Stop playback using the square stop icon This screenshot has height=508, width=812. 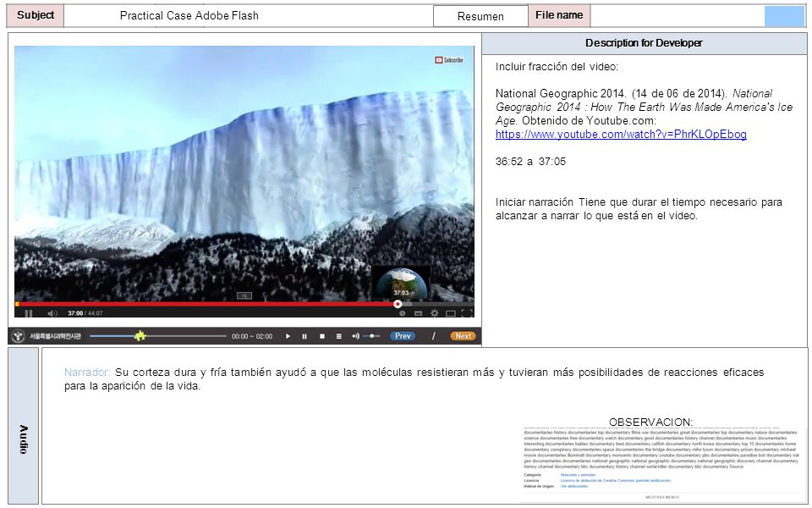click(322, 336)
